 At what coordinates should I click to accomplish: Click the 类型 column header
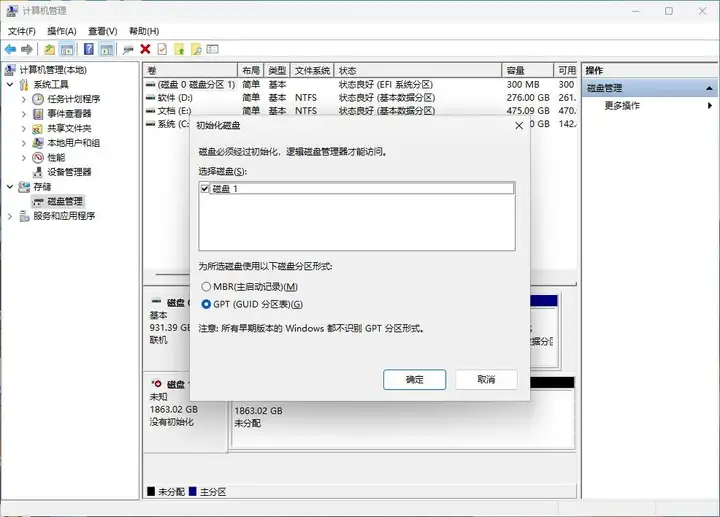277,71
